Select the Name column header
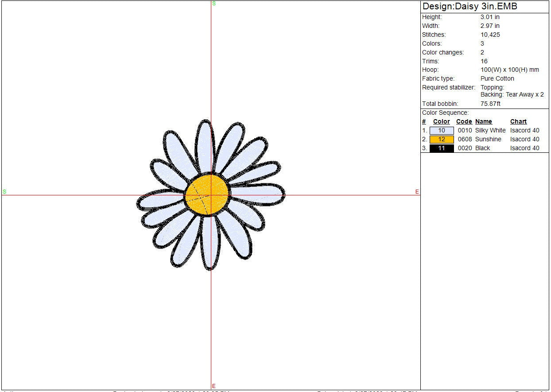Screen dimensions: 551x392 pyautogui.click(x=483, y=122)
